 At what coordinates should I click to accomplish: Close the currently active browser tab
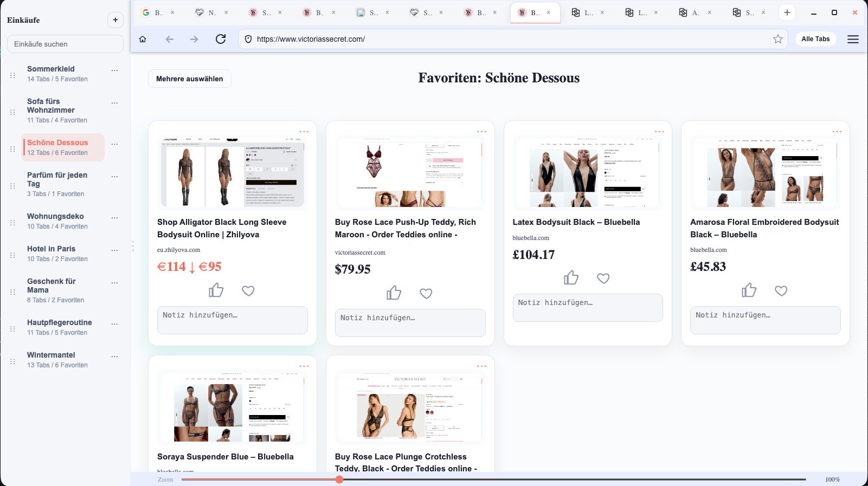(x=549, y=12)
